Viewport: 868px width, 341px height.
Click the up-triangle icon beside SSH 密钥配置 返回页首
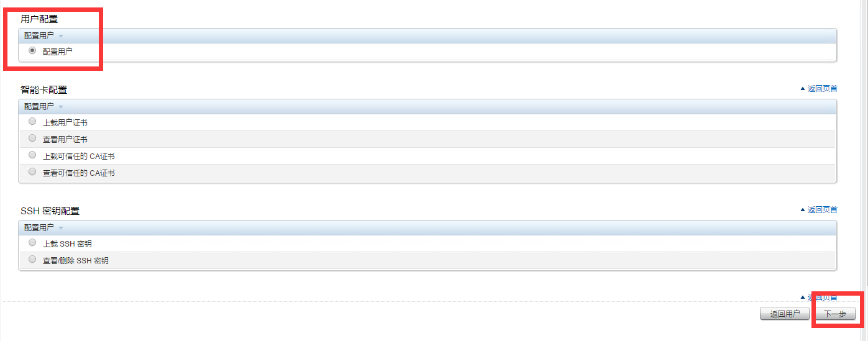click(803, 210)
